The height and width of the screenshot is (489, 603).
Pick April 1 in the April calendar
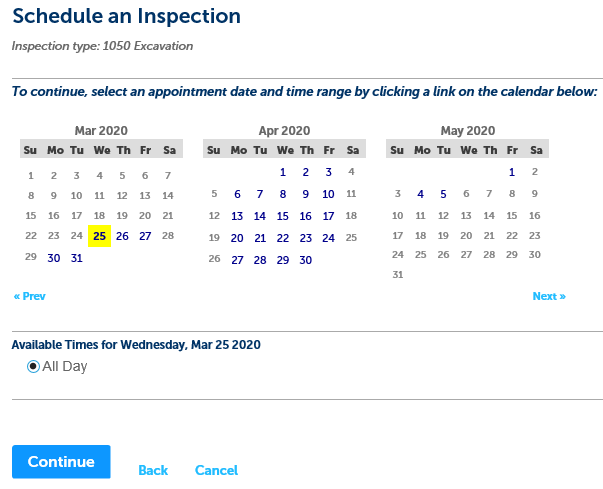pos(283,172)
